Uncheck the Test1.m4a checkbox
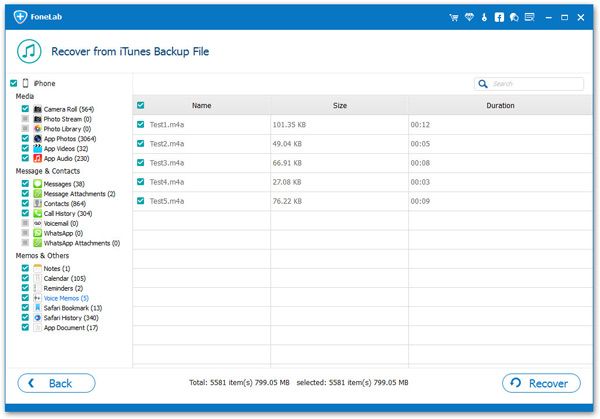 [141, 124]
